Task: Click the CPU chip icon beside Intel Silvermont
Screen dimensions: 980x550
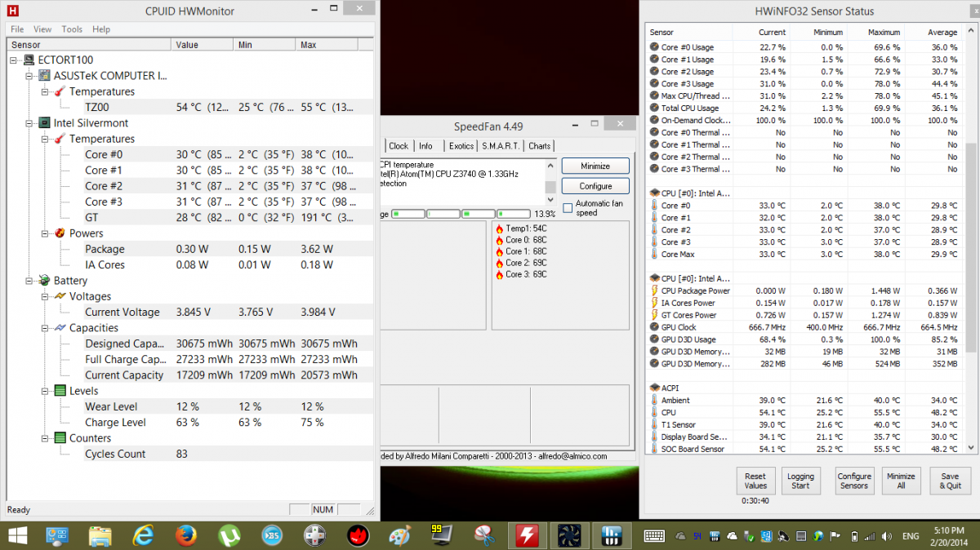Action: pyautogui.click(x=45, y=123)
